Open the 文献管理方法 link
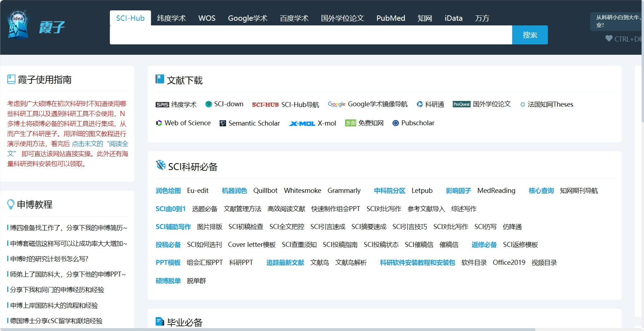The width and height of the screenshot is (644, 331). [x=242, y=209]
